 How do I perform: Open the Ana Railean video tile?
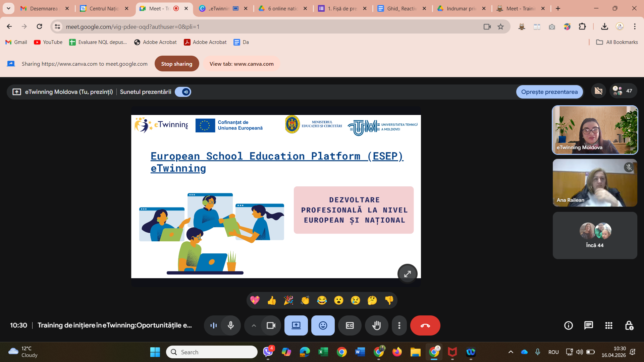click(x=594, y=183)
